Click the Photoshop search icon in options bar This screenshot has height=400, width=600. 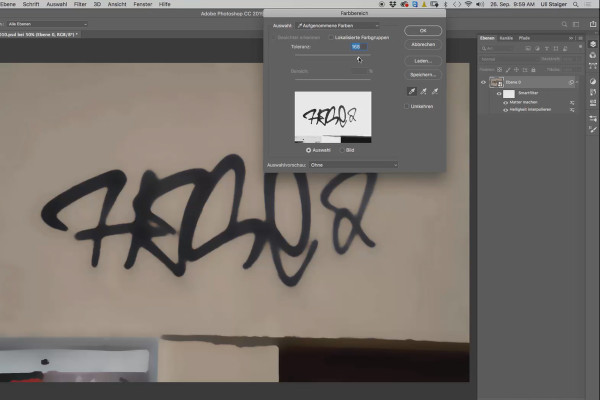564,24
